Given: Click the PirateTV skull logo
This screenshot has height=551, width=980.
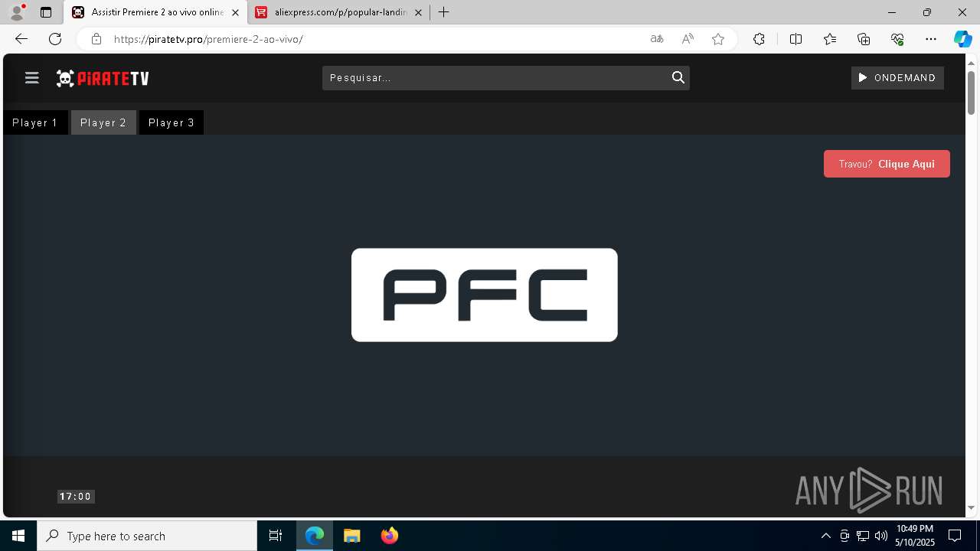Looking at the screenshot, I should (x=103, y=78).
